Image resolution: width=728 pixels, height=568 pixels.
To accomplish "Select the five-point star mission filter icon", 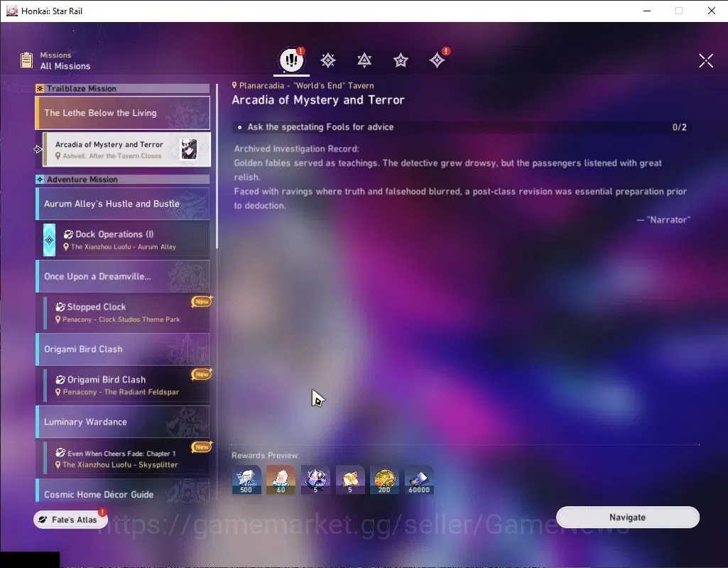I will tap(401, 60).
